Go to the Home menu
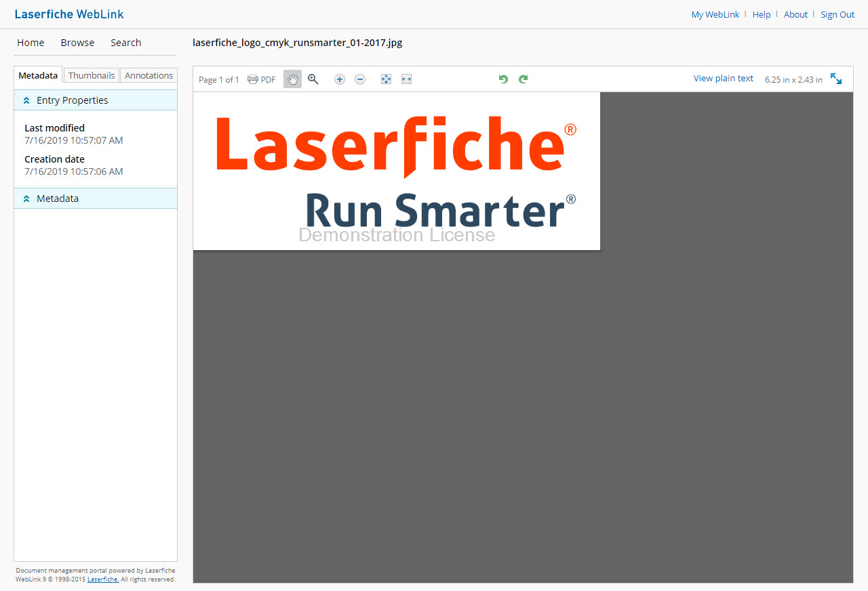 [31, 43]
